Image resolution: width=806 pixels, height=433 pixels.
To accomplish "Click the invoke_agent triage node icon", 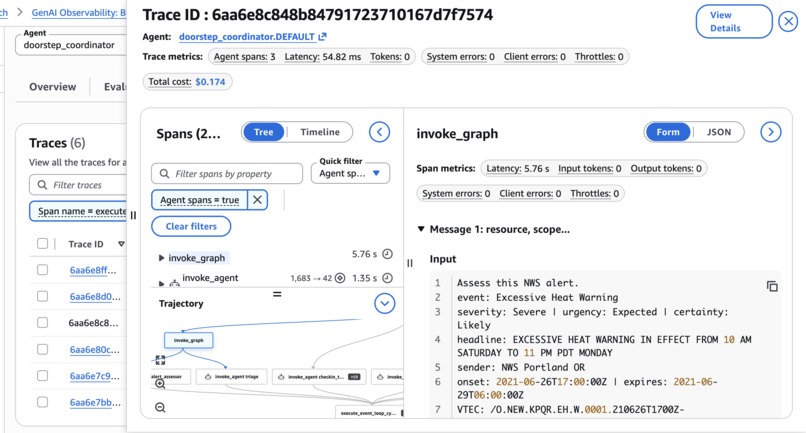I will 208,377.
